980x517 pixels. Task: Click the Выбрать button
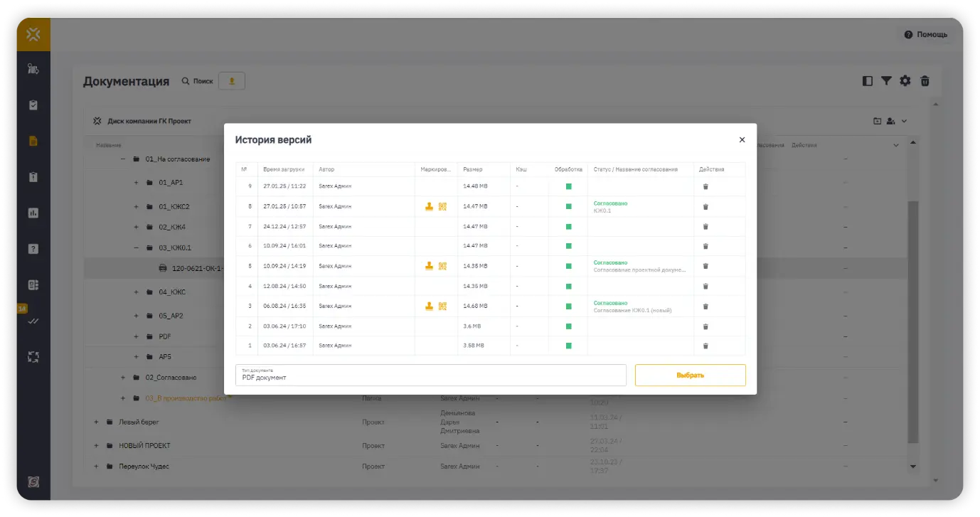pos(690,375)
